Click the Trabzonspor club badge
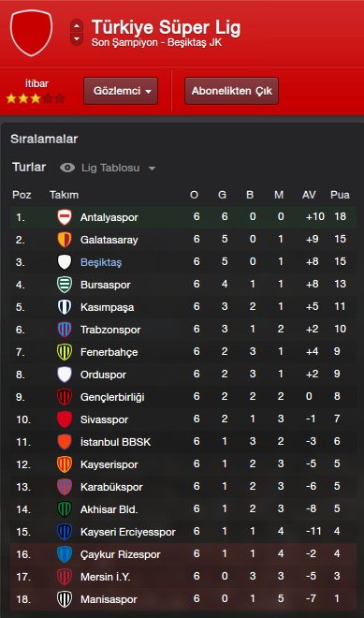364x618 pixels. (x=65, y=330)
